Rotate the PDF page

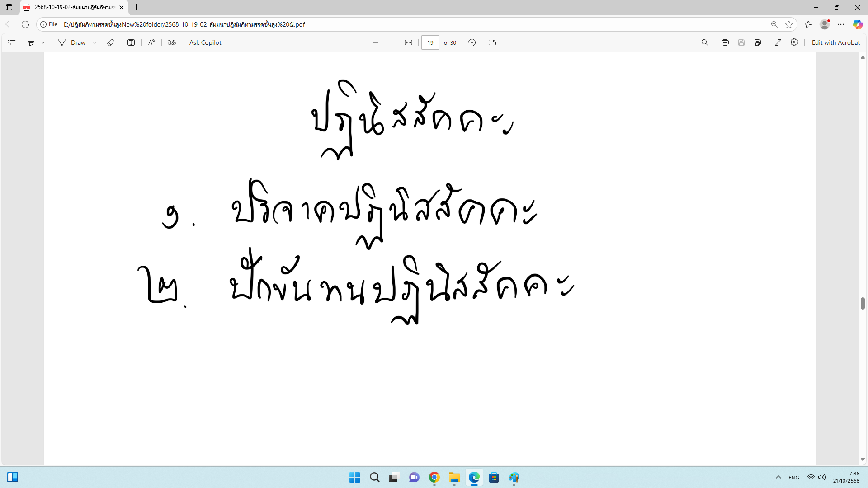[x=472, y=42]
